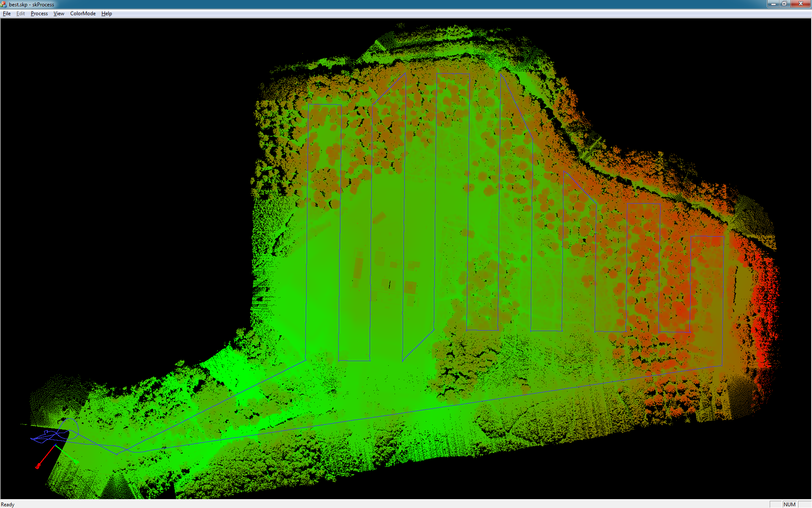Open the File menu
Image resolution: width=812 pixels, height=508 pixels.
tap(7, 14)
